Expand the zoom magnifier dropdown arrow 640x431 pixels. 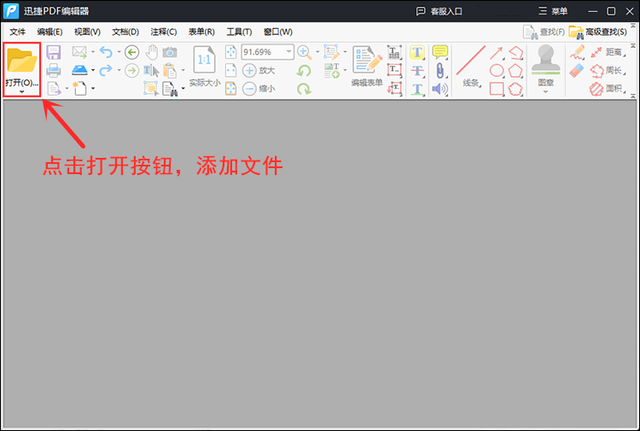(318, 52)
